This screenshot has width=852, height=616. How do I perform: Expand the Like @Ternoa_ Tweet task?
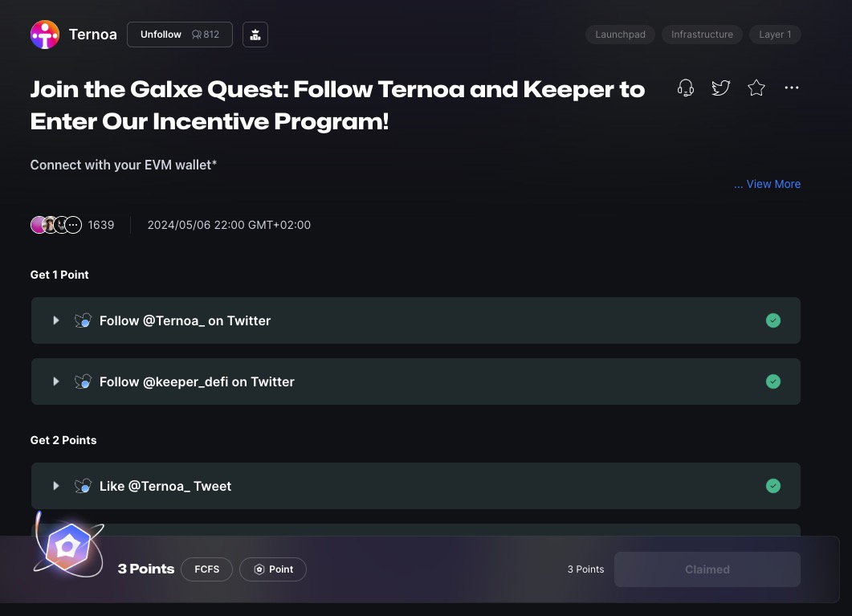pyautogui.click(x=56, y=486)
